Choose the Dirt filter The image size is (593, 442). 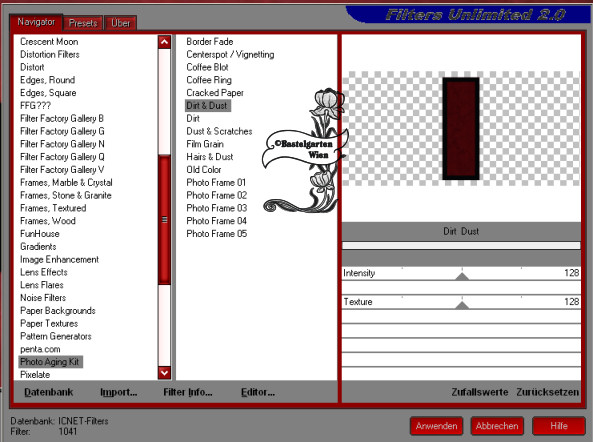(193, 118)
